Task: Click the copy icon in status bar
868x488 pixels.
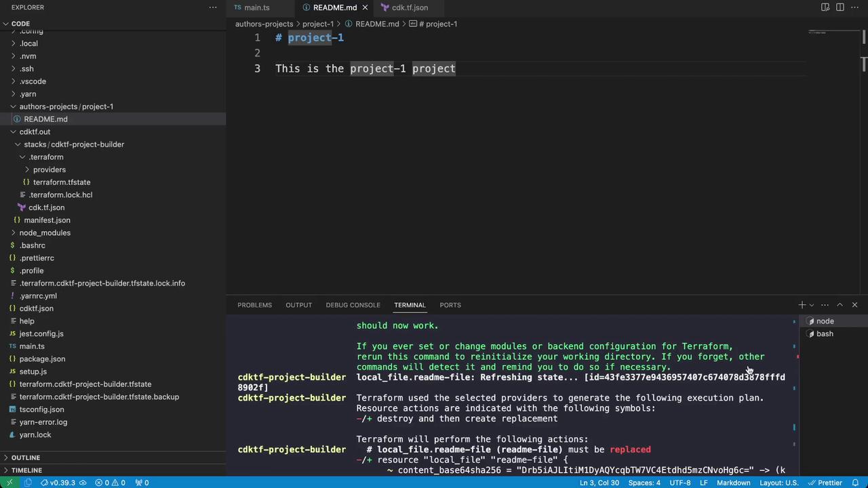Action: 28,483
